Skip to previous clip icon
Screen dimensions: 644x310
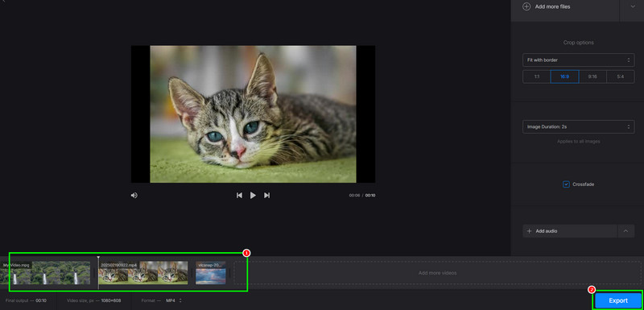click(239, 196)
